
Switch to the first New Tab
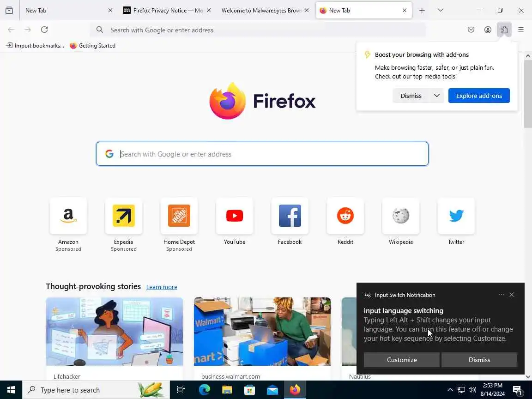pyautogui.click(x=65, y=11)
